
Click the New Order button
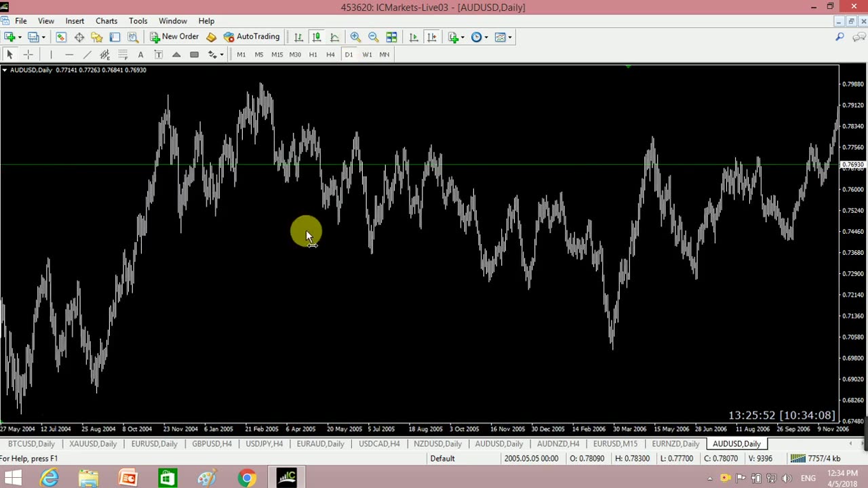pos(174,37)
